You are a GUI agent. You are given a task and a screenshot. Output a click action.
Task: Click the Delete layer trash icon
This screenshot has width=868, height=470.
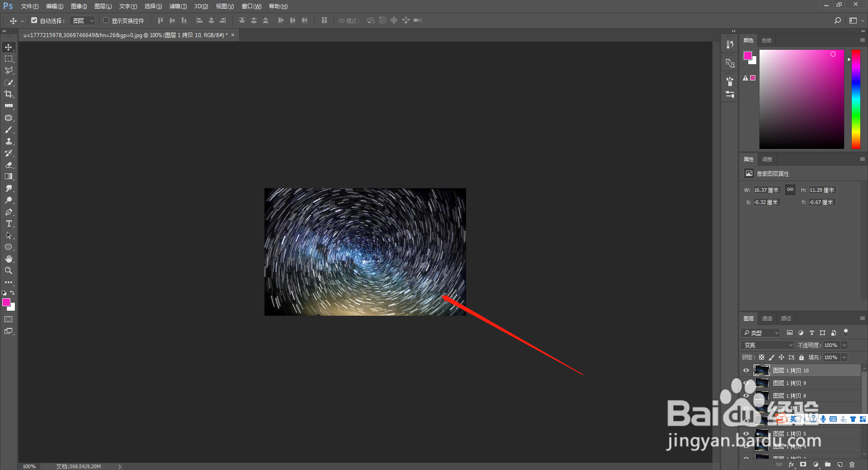pos(852,465)
